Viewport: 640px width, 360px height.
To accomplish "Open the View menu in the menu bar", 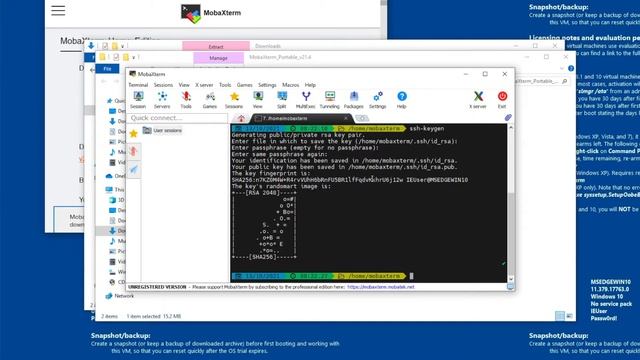I will point(184,85).
